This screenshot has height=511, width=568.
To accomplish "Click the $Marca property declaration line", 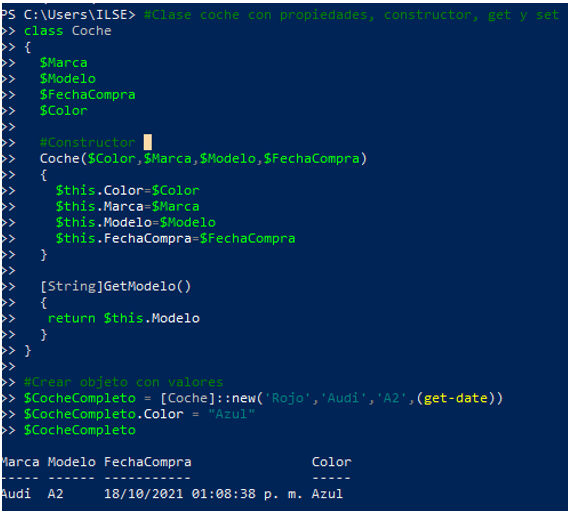I will 63,63.
